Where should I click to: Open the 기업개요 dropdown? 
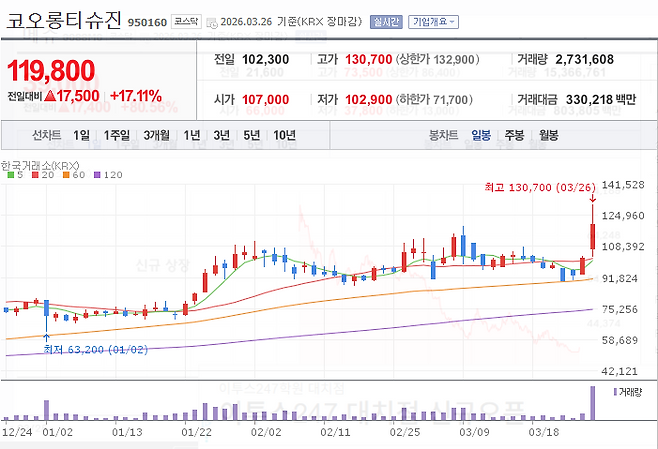click(x=433, y=22)
